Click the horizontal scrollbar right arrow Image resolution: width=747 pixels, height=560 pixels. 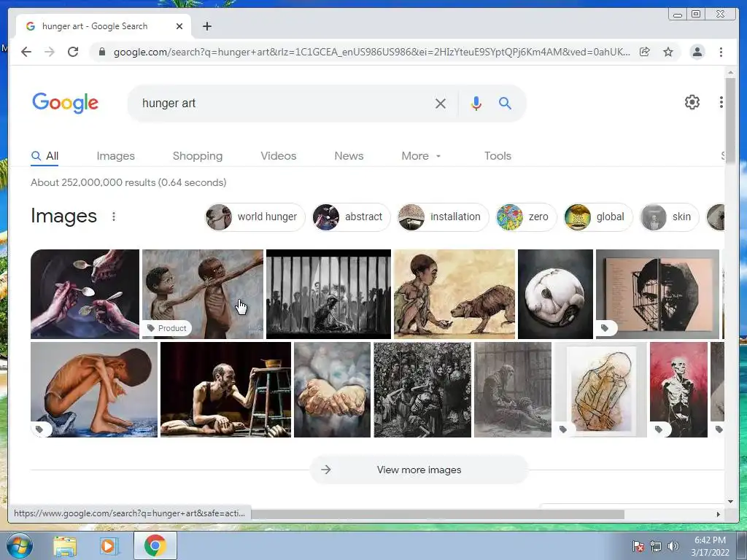pyautogui.click(x=719, y=514)
